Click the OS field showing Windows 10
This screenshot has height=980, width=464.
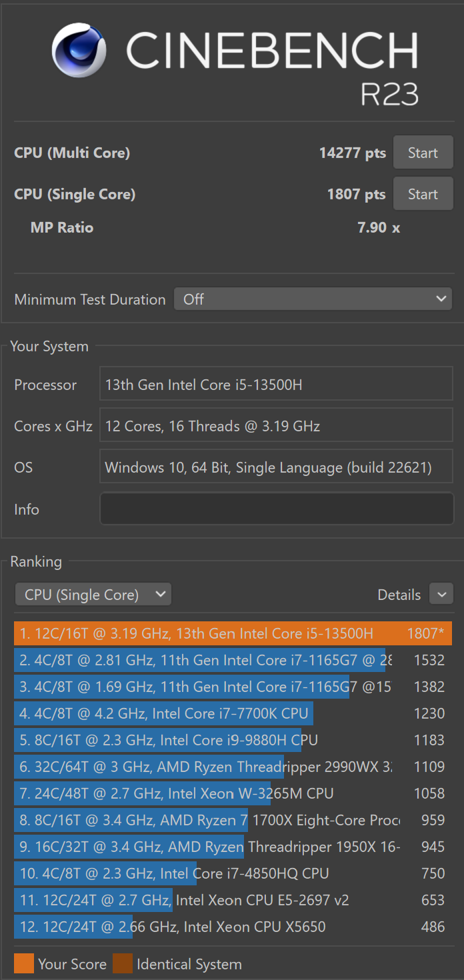point(277,467)
